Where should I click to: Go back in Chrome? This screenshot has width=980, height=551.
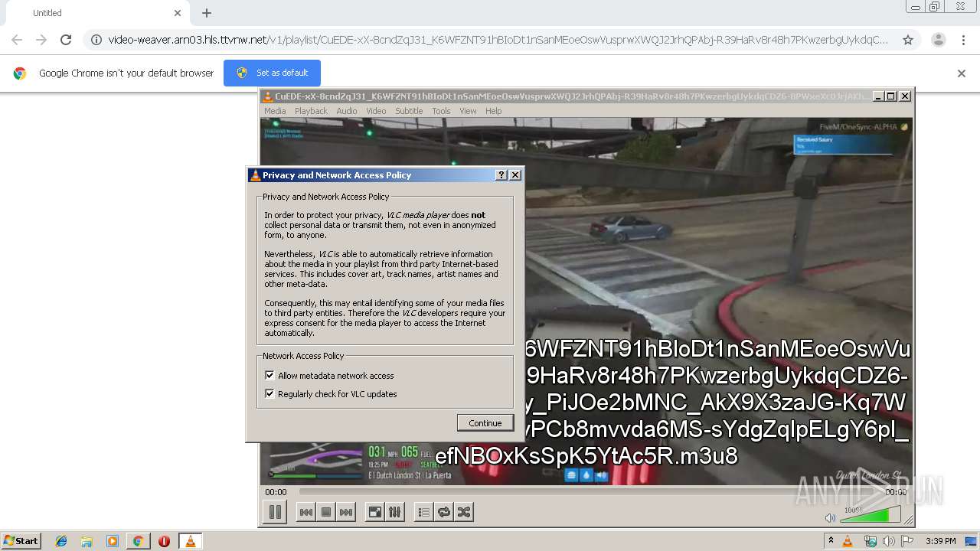(x=17, y=40)
